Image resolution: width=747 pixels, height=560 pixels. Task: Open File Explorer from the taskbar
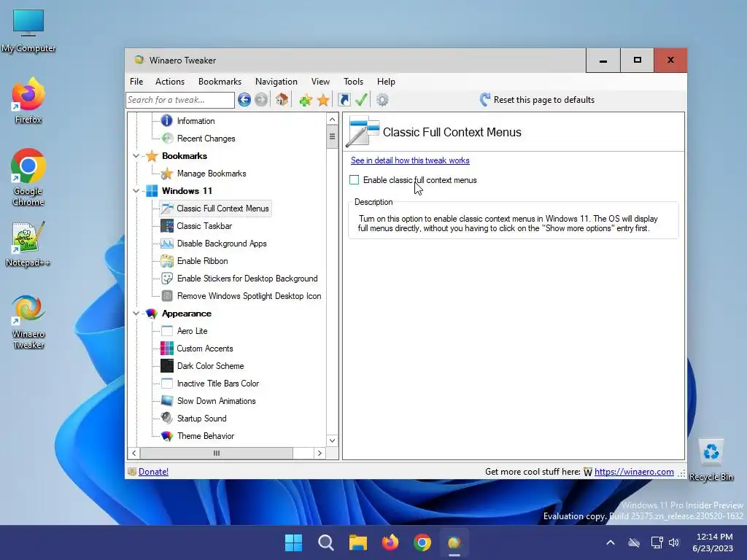357,542
